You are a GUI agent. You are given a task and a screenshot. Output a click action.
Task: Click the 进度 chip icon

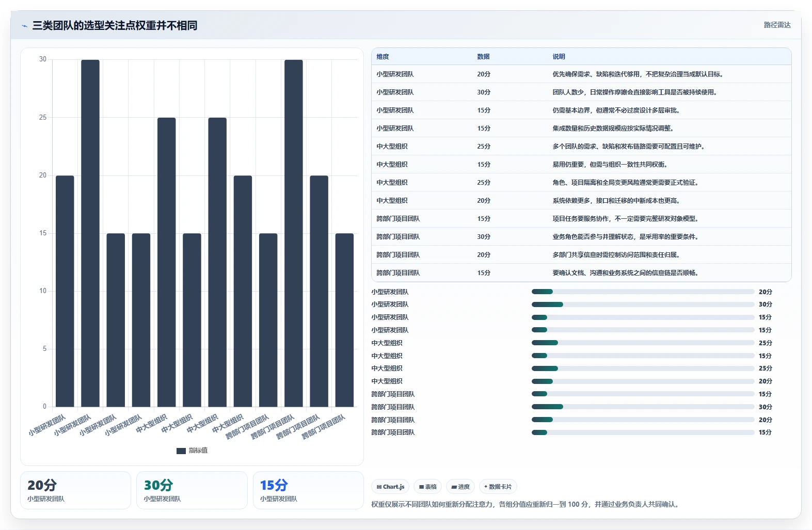[x=454, y=487]
